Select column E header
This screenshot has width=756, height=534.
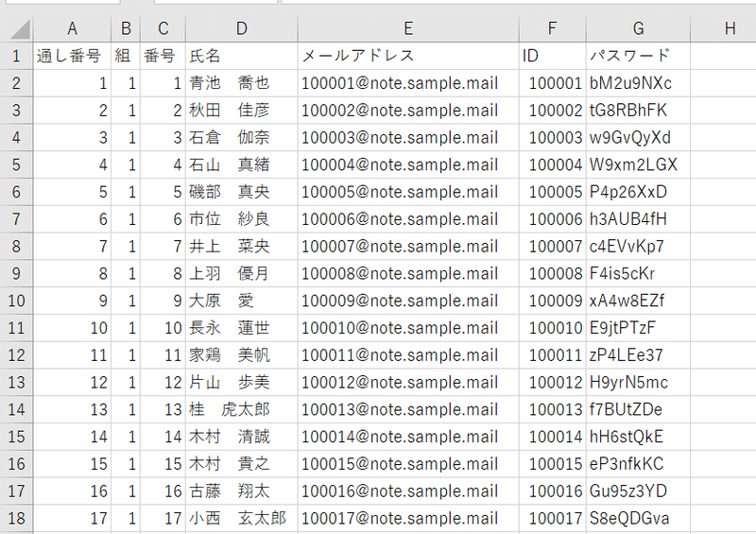click(408, 28)
